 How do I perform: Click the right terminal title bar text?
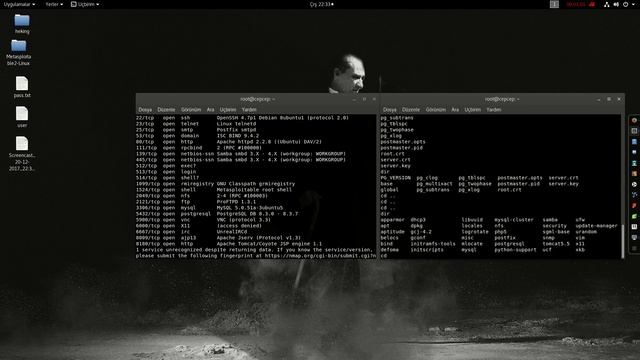[x=502, y=99]
